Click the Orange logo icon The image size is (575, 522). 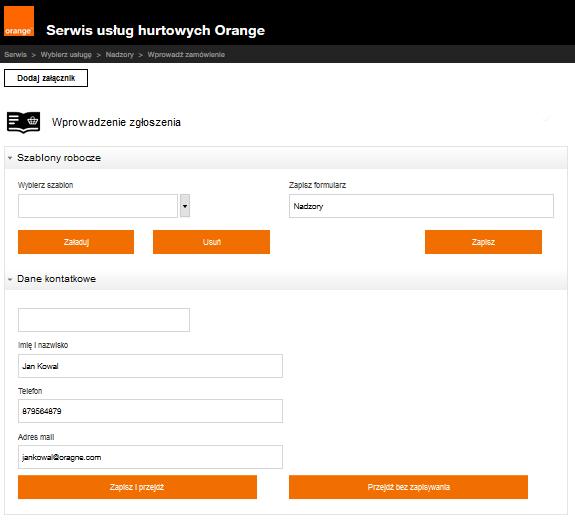point(19,21)
